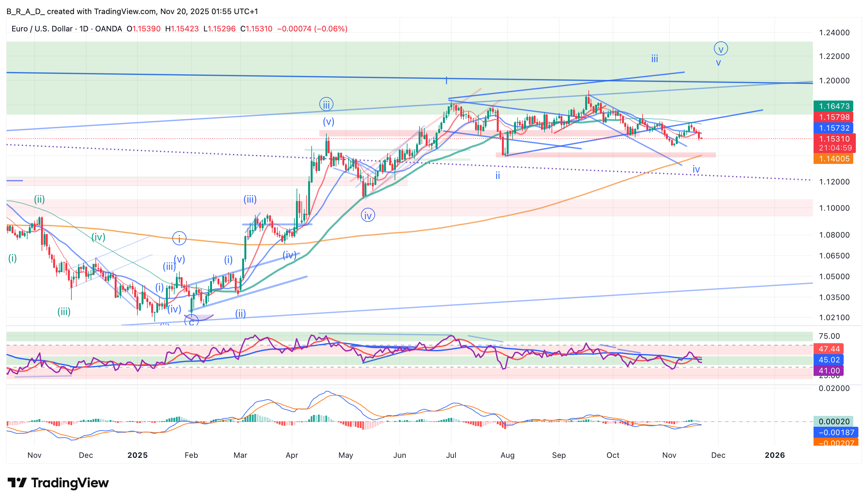Viewport: 868px width, 502px height.
Task: Click the Euro / U.S. Dollar symbol title
Action: point(42,28)
